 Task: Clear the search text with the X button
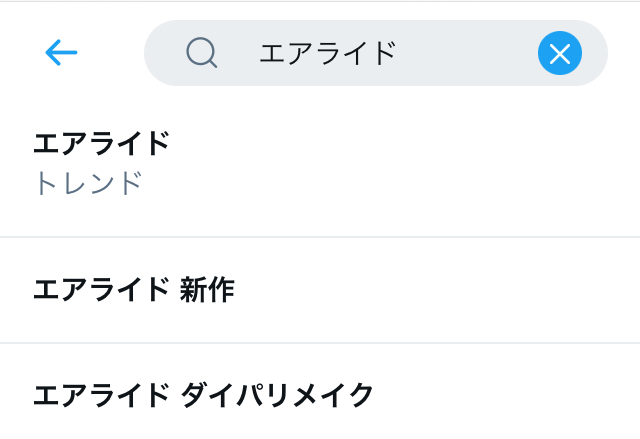(x=559, y=53)
